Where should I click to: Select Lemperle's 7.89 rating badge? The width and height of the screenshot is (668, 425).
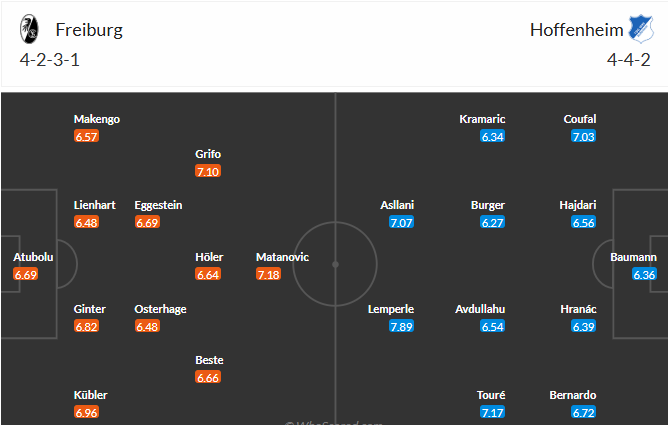[x=401, y=326]
